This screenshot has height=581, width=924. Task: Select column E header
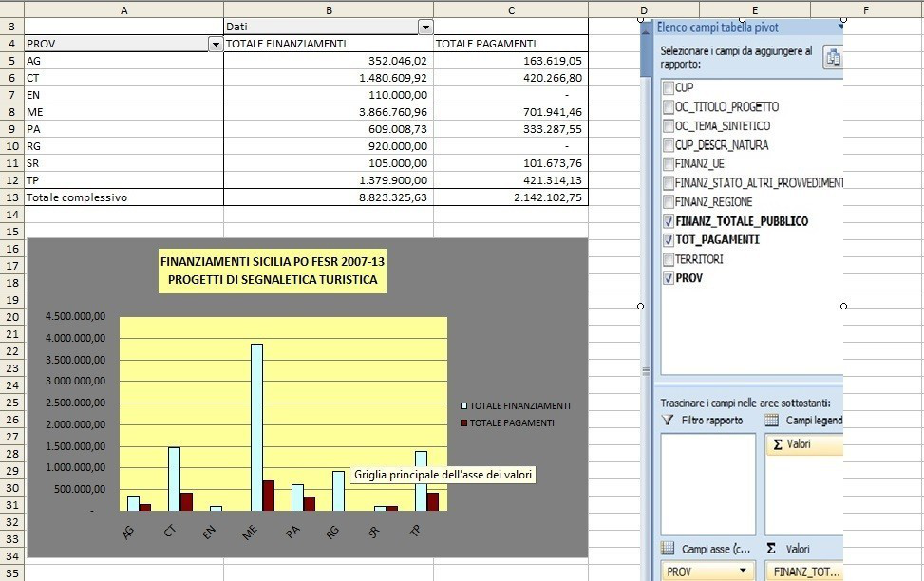[x=755, y=10]
